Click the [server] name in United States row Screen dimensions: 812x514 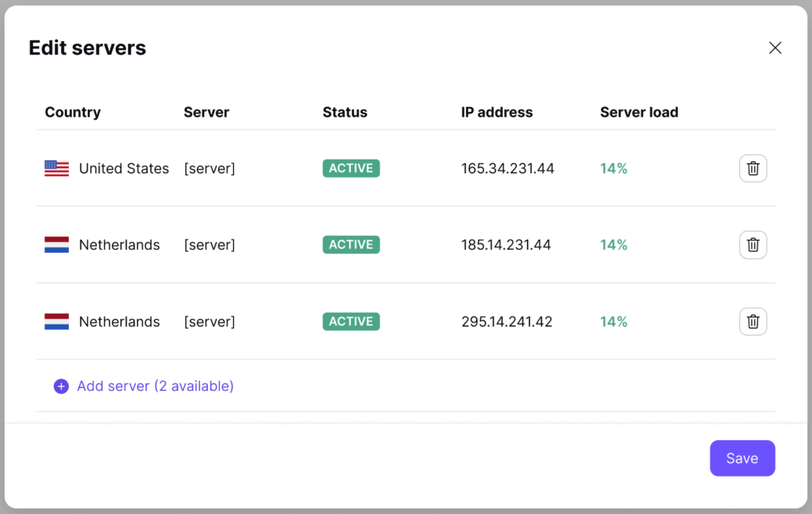[209, 168]
